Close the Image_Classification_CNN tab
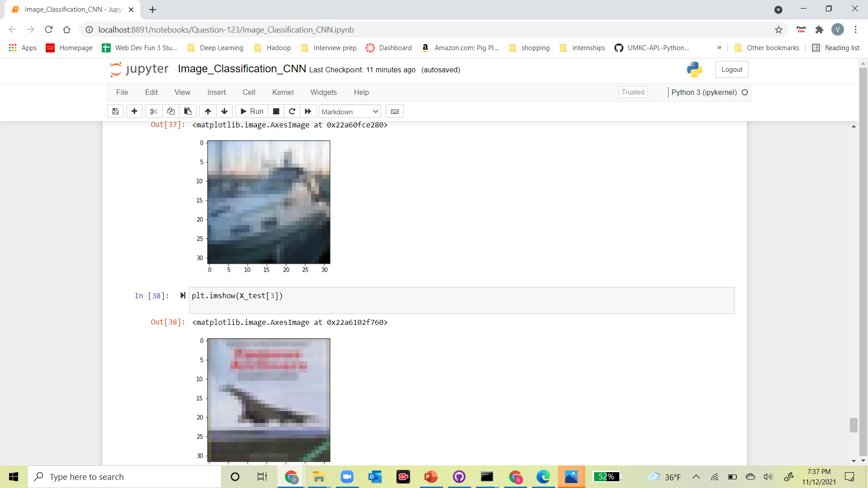 (x=131, y=9)
